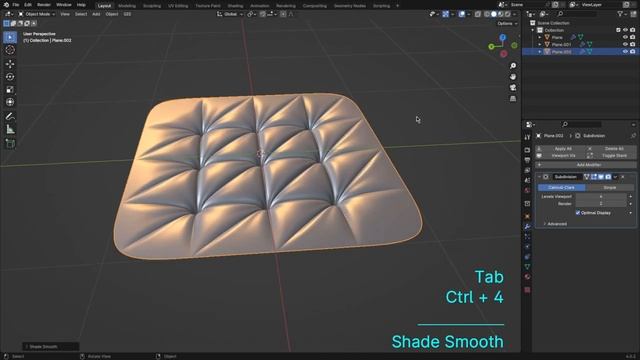This screenshot has width=640, height=360.
Task: Hide Plane.002 with its eye icon
Action: pos(625,52)
